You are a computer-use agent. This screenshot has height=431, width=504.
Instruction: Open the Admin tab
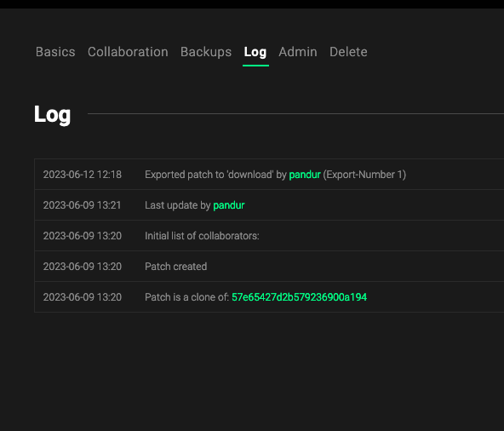coord(298,52)
